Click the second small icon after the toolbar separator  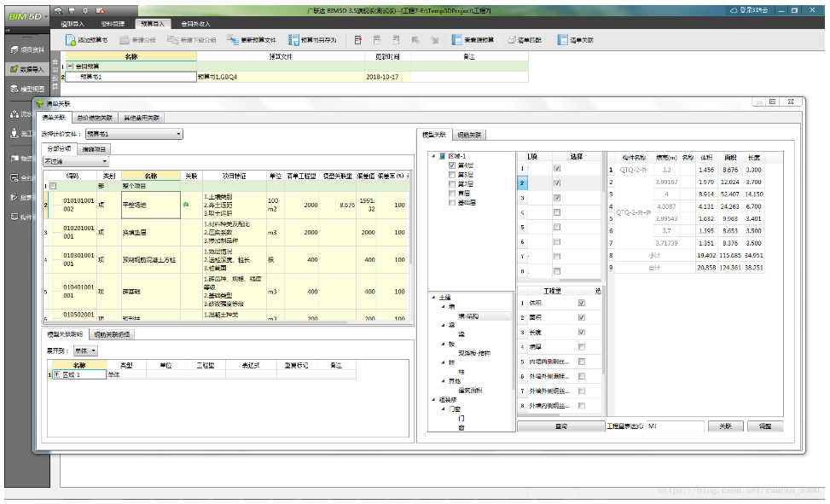point(377,40)
